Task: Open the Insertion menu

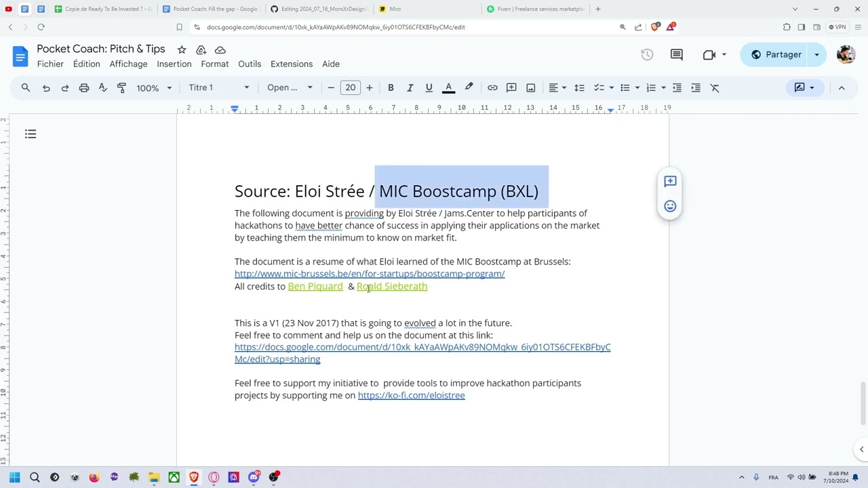Action: (x=174, y=64)
